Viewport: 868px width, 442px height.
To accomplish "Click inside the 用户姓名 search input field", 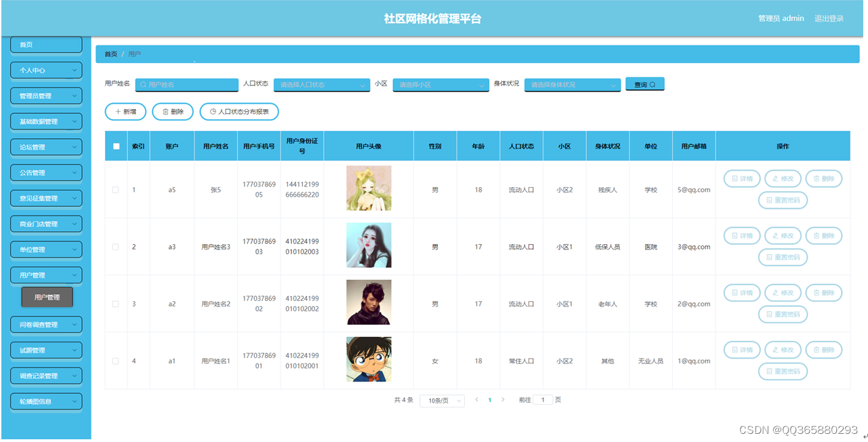I will click(186, 83).
